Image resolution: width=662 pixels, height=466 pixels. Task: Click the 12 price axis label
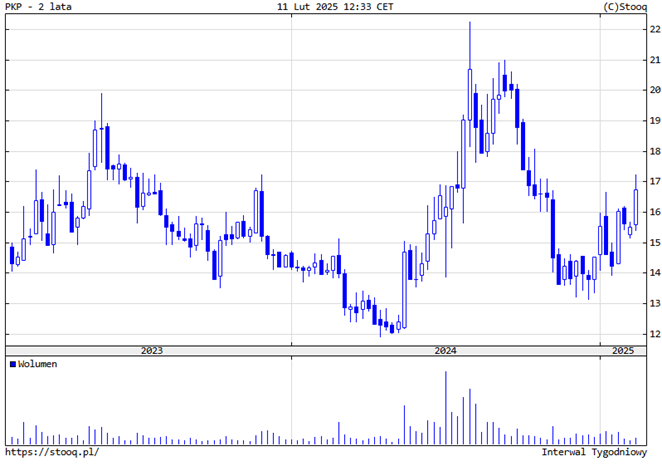653,333
